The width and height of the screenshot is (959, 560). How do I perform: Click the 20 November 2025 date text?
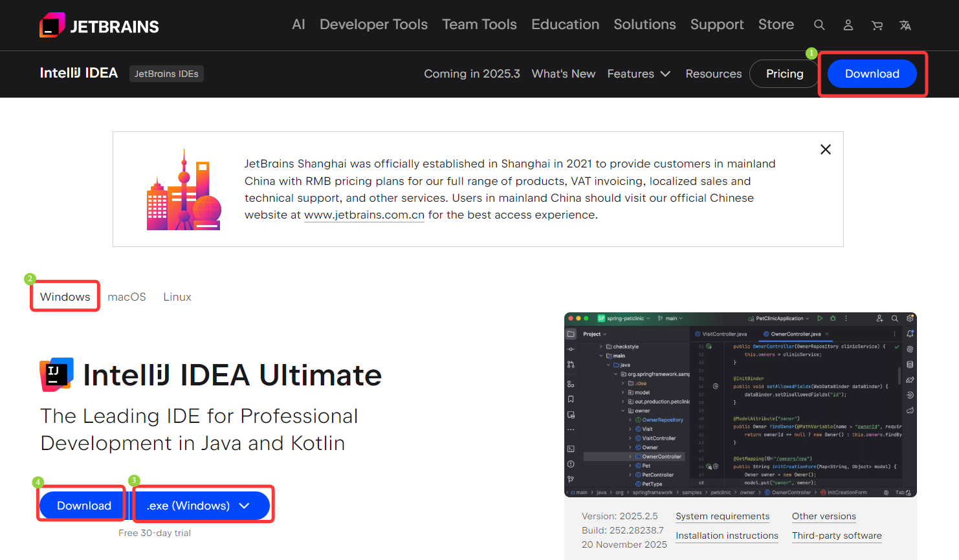624,544
